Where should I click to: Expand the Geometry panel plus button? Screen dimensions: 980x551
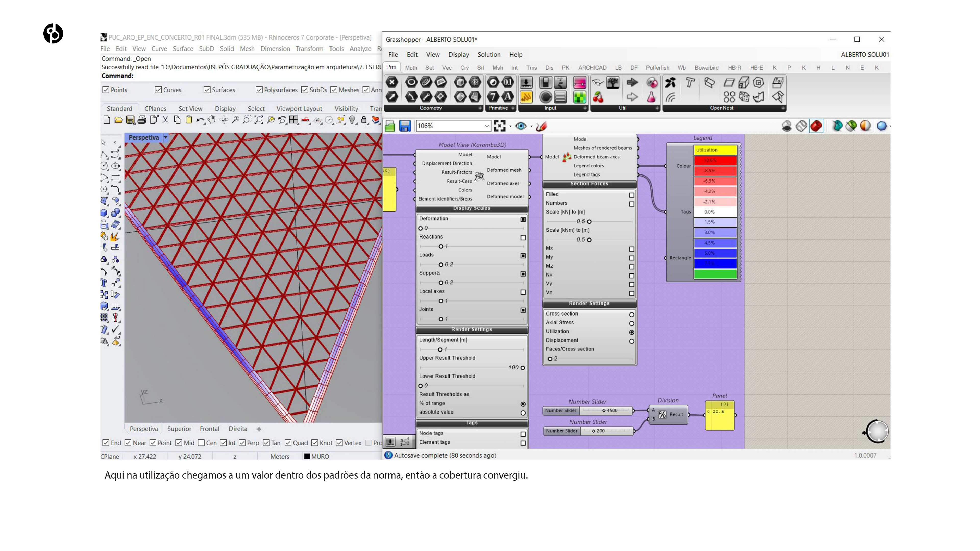[480, 108]
